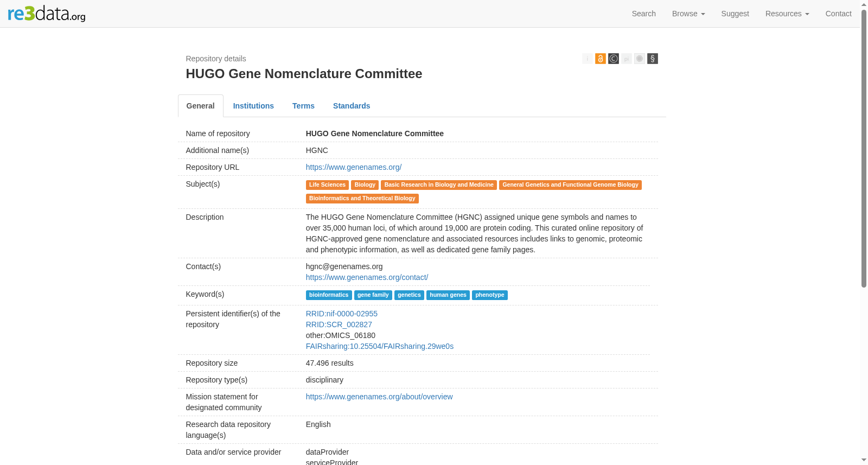Image resolution: width=868 pixels, height=465 pixels.
Task: Open the genenames.org repository URL link
Action: tap(354, 167)
